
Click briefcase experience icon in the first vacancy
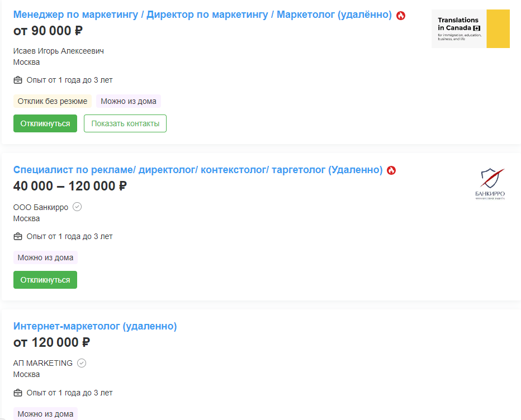18,80
